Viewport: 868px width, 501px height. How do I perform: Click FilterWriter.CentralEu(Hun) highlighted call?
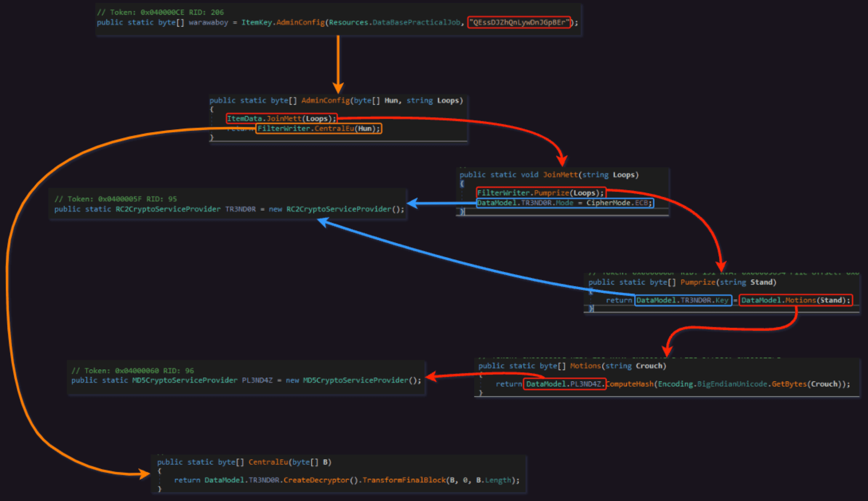pos(319,129)
